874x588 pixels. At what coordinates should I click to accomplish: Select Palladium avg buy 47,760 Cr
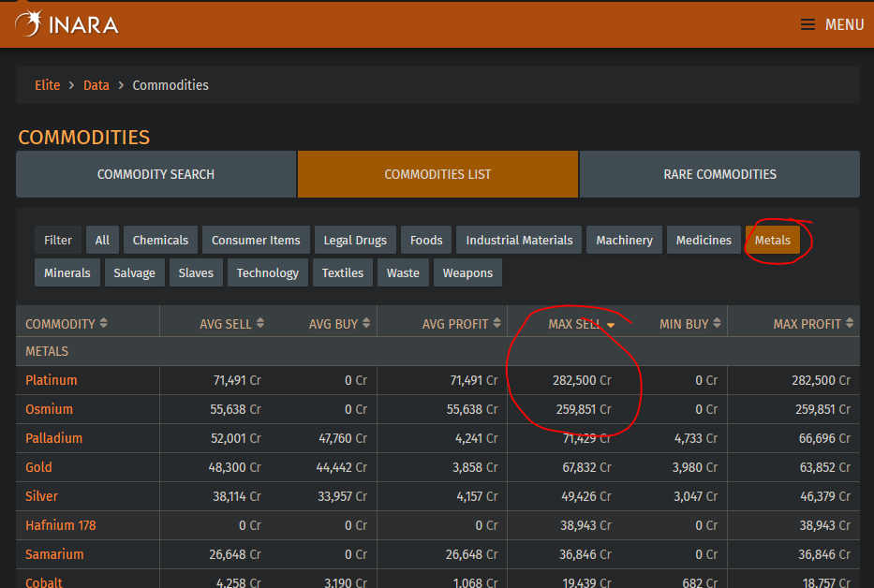343,438
